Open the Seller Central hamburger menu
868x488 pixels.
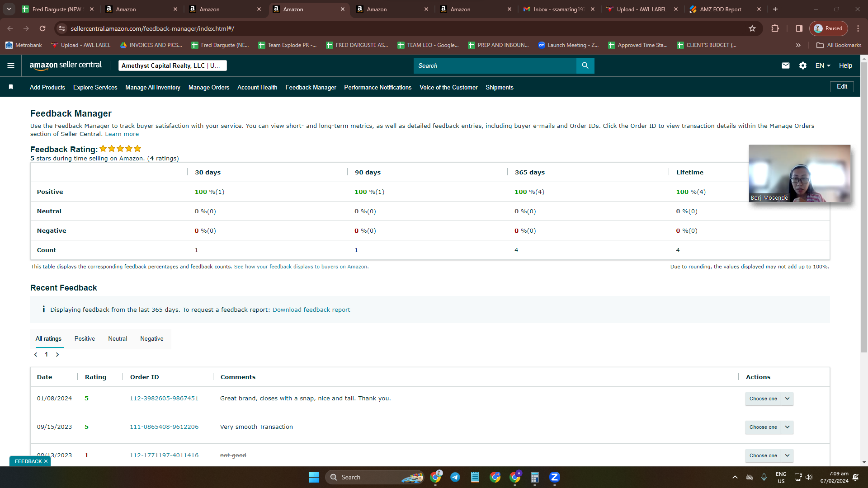click(11, 66)
